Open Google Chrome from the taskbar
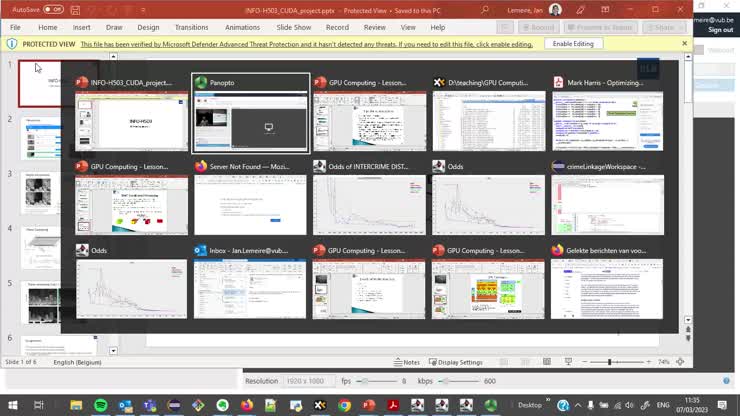Screen dimensions: 740x416 [344, 405]
